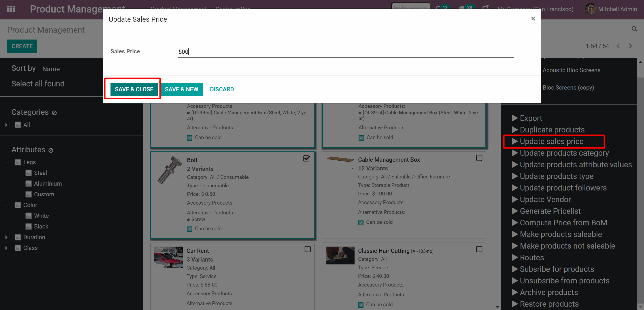Go to previous page arrow
This screenshot has height=310, width=644.
[618, 46]
